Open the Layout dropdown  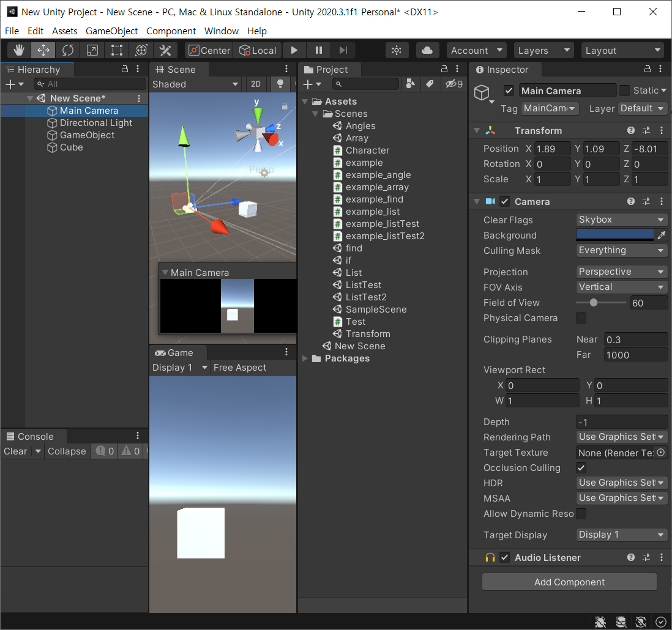tap(622, 51)
